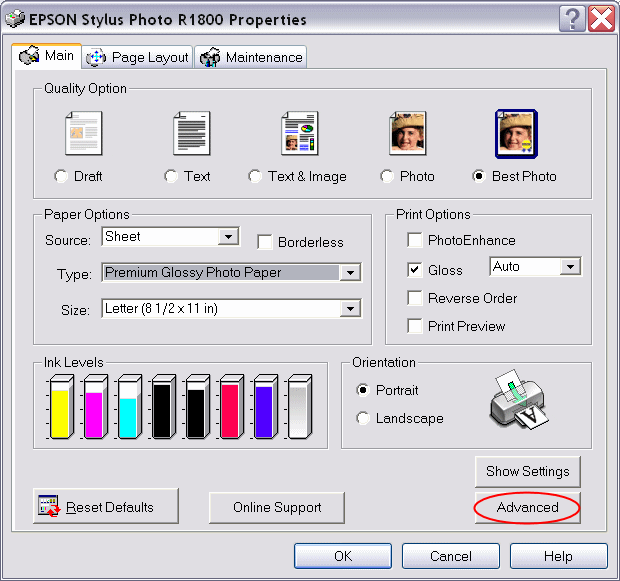Click the printer orientation preview icon

(x=519, y=399)
